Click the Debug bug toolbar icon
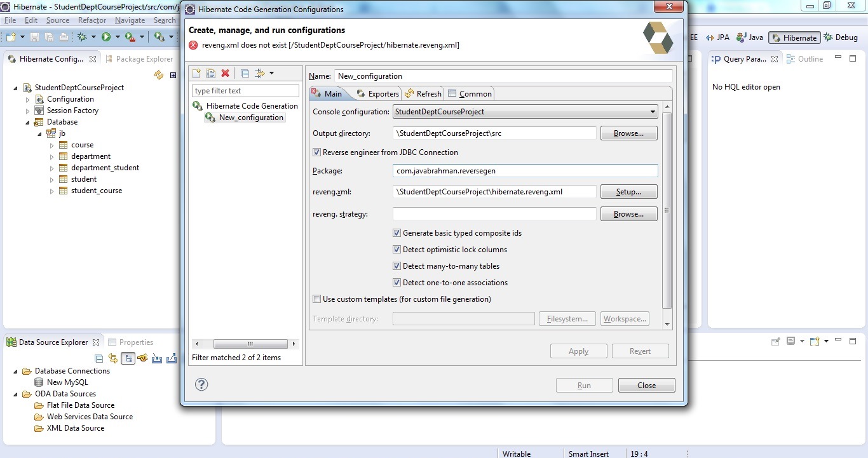The height and width of the screenshot is (458, 868). (83, 37)
